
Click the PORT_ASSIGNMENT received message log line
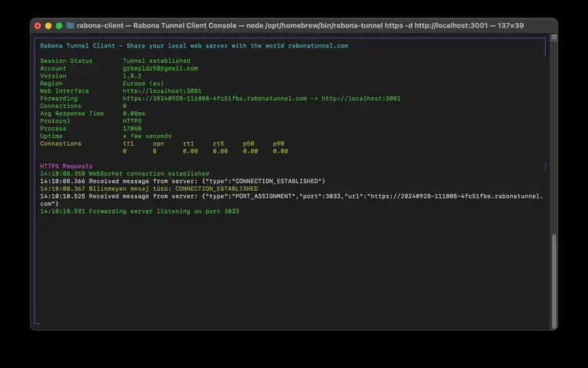(292, 200)
